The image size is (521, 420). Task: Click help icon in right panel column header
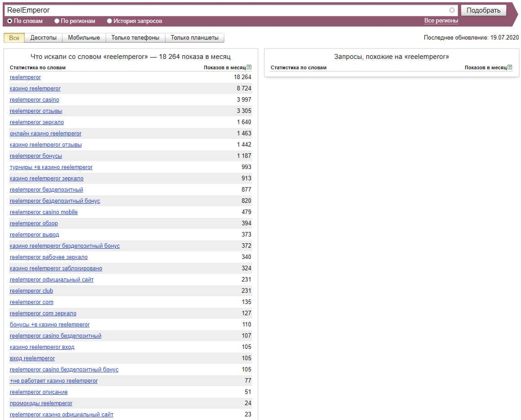[510, 67]
